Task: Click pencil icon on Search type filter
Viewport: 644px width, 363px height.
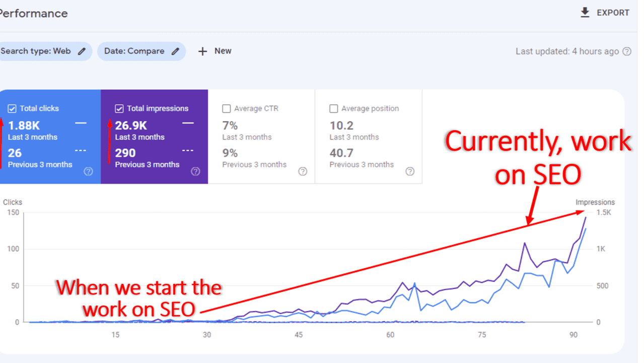Action: [82, 51]
